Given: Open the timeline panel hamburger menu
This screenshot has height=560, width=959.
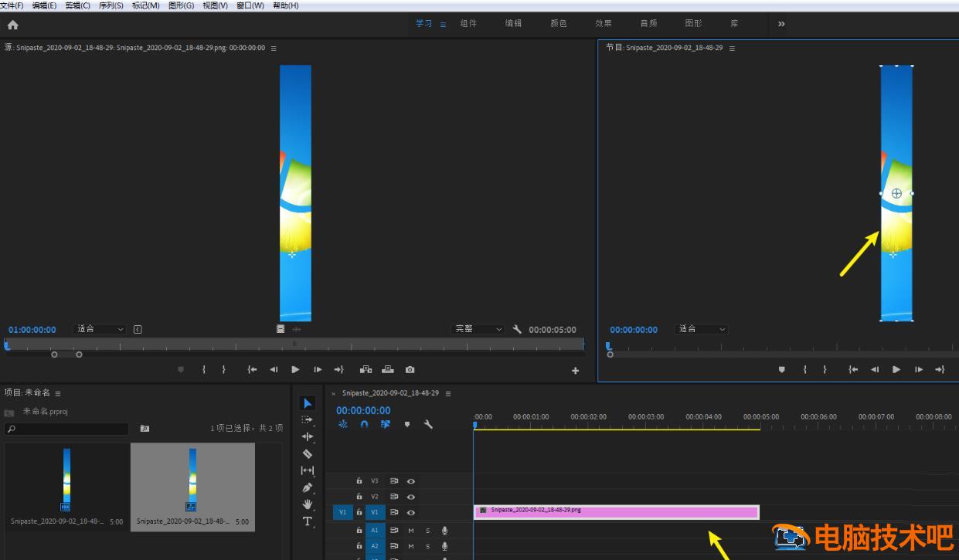Looking at the screenshot, I should (x=448, y=393).
